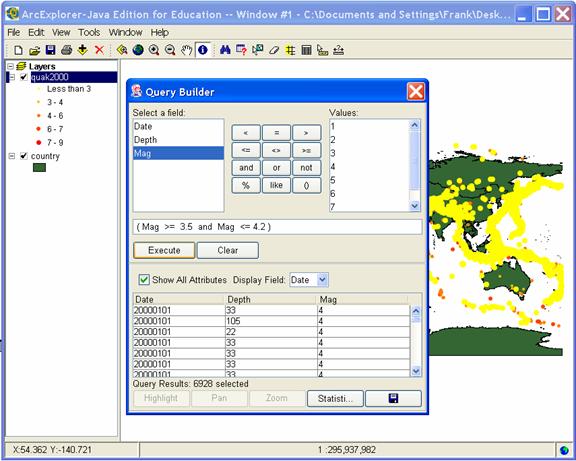Image resolution: width=576 pixels, height=461 pixels.
Task: Open the Tools menu
Action: 89,32
